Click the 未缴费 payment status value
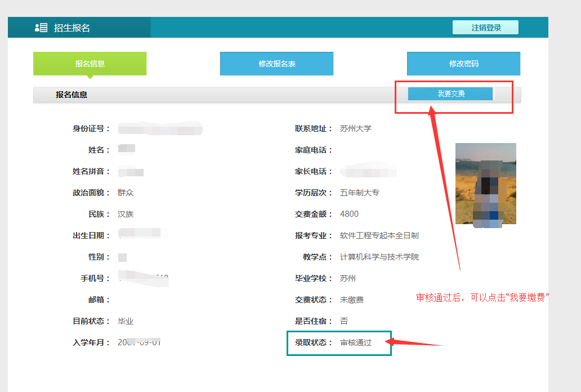581x392 pixels. [x=352, y=300]
